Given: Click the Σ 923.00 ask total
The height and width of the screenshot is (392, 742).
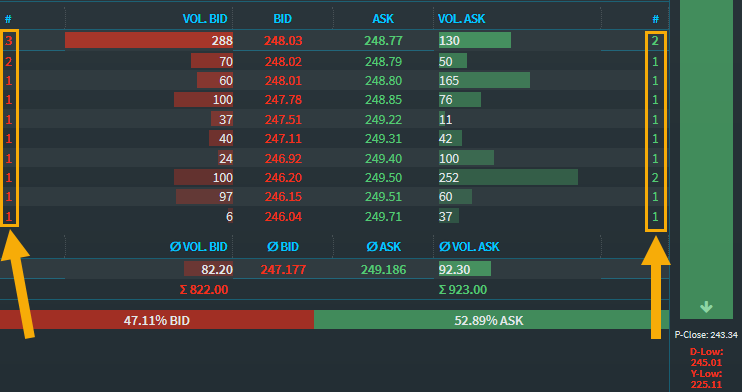Looking at the screenshot, I should [463, 290].
